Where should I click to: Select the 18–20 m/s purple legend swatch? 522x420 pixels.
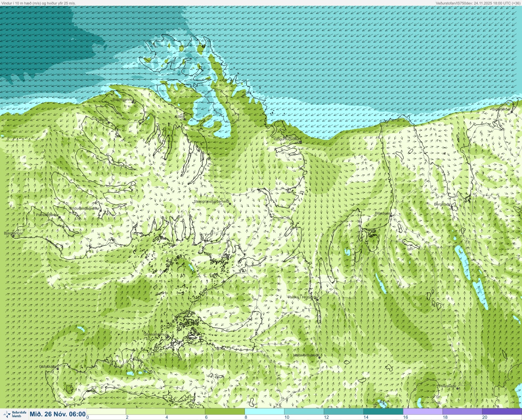[462, 411]
